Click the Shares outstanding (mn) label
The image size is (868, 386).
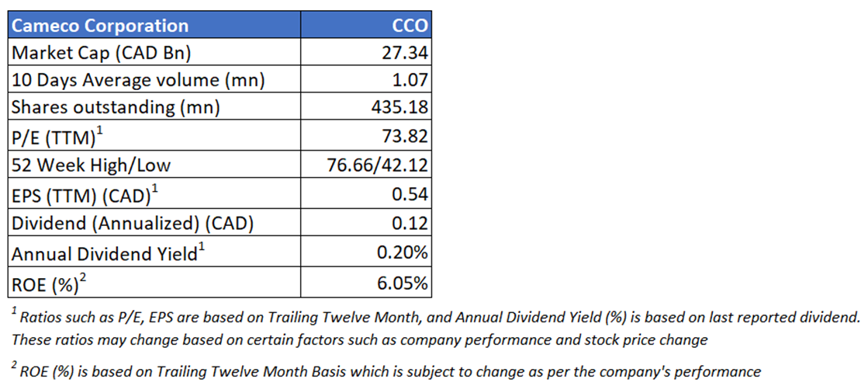116,108
